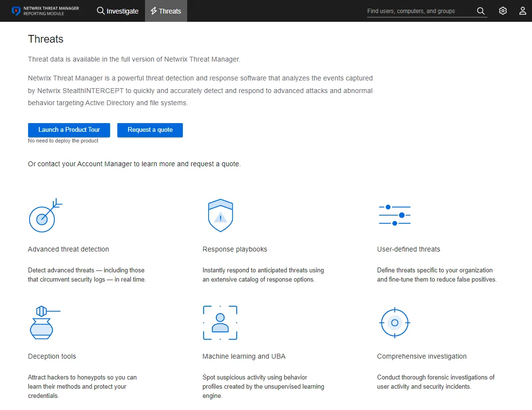
Task: Click the lightning bolt Threats icon
Action: pos(154,11)
